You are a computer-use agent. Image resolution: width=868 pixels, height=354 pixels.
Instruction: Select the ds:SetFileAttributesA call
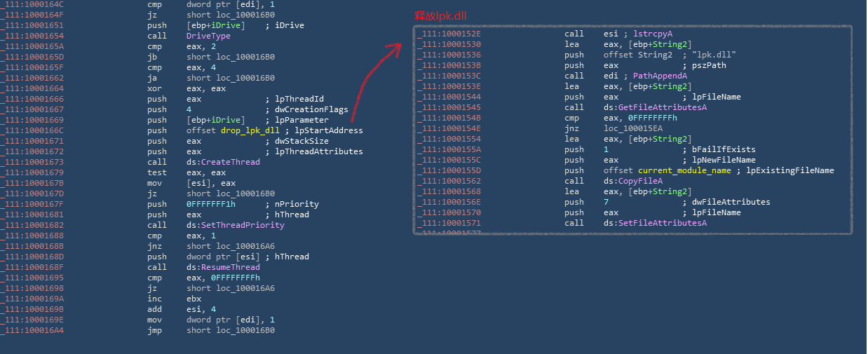[x=655, y=223]
